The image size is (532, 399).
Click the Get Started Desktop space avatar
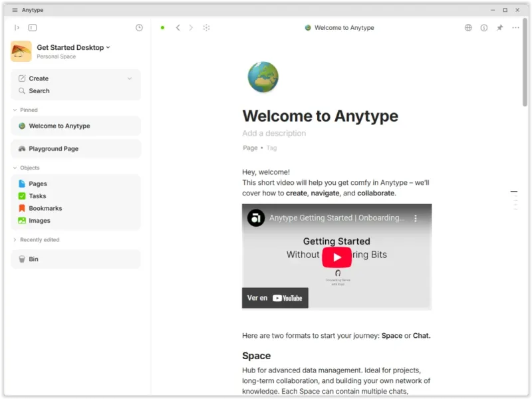21,51
